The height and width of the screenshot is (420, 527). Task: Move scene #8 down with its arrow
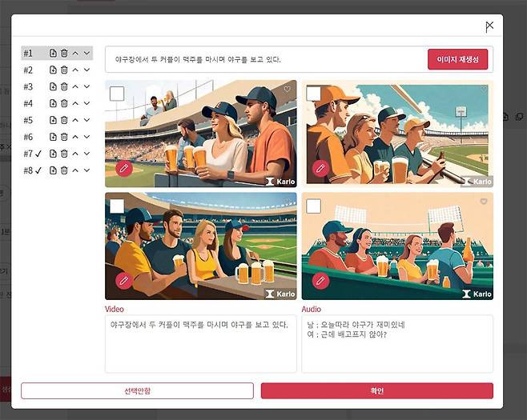point(86,170)
